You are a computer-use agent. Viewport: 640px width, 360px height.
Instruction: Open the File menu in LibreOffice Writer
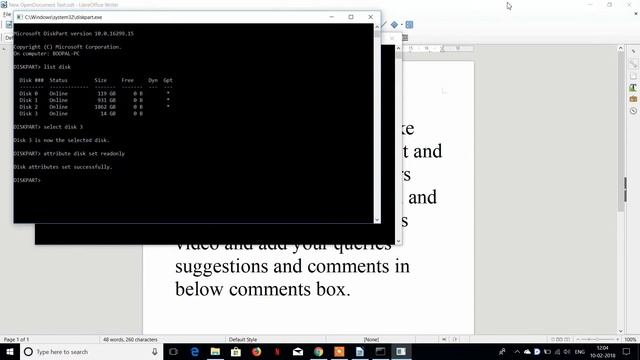pyautogui.click(x=7, y=14)
